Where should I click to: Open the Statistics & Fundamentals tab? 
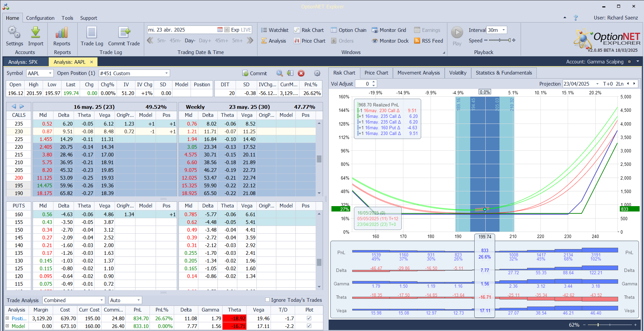[x=504, y=73]
